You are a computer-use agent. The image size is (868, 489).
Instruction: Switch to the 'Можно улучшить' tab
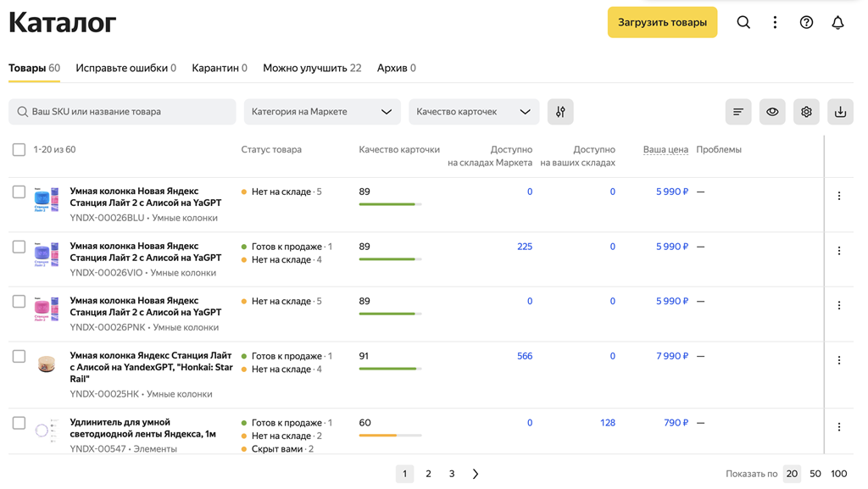[x=311, y=68]
